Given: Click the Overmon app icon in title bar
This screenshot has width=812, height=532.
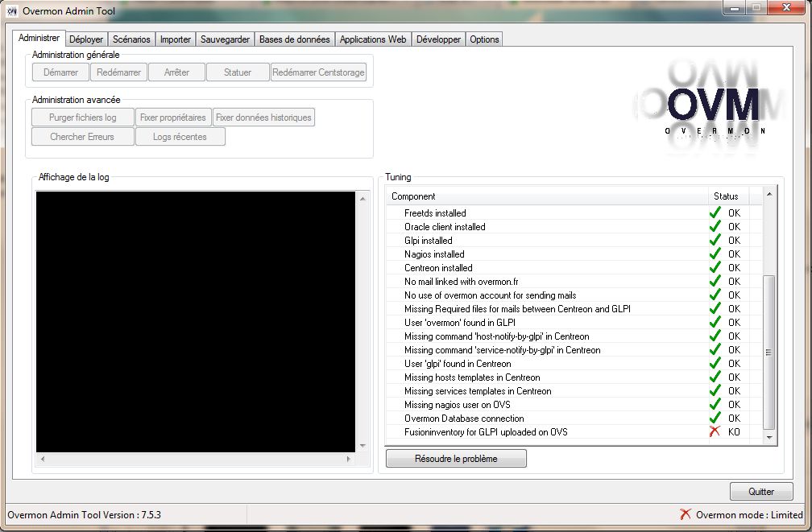Looking at the screenshot, I should pos(12,11).
